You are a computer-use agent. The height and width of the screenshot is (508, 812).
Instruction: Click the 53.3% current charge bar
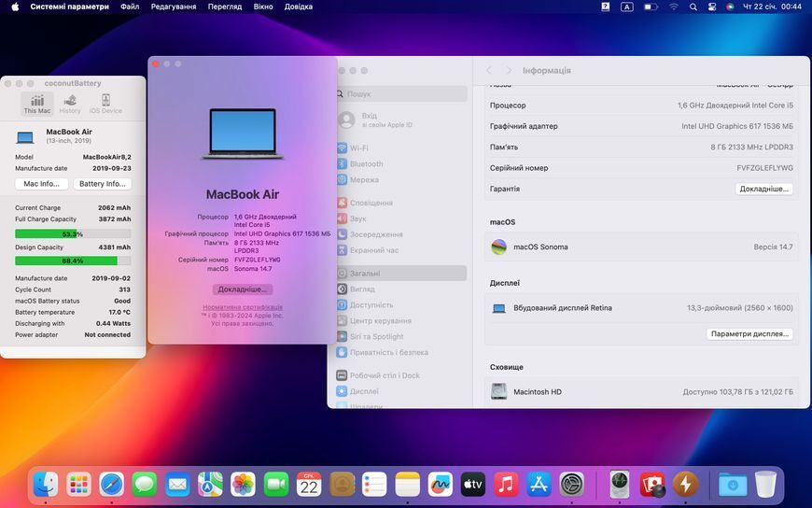(73, 233)
